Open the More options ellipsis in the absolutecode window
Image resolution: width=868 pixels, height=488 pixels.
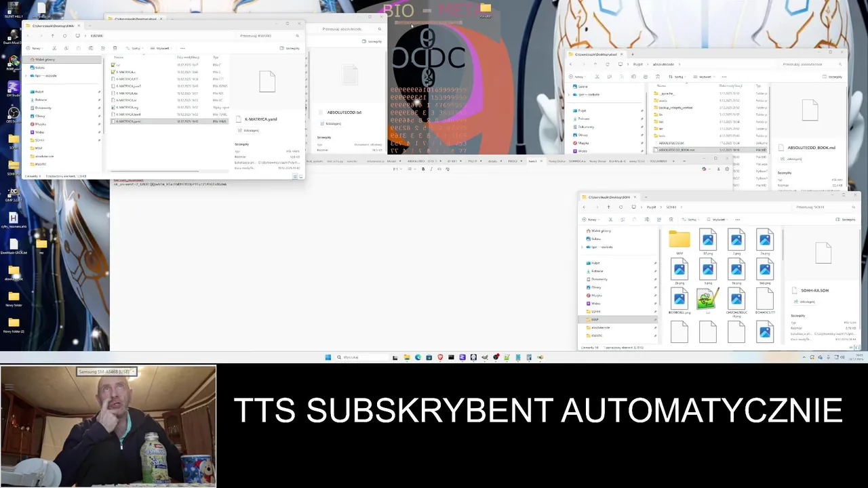pos(724,77)
